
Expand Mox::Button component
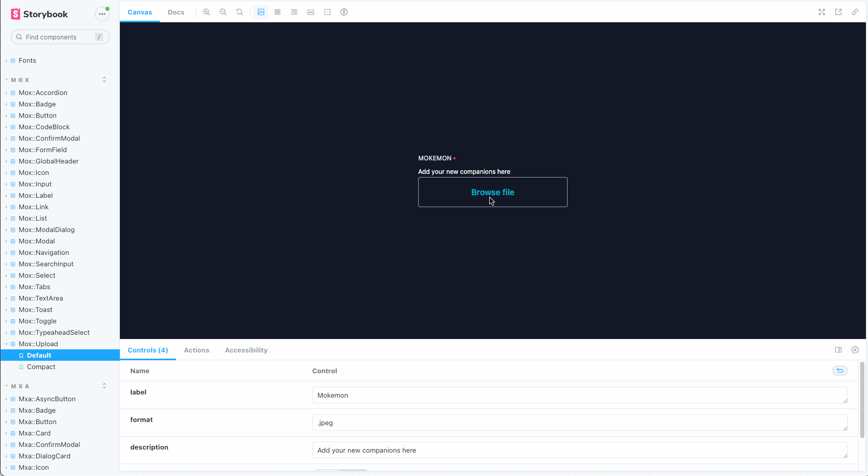[x=37, y=116]
